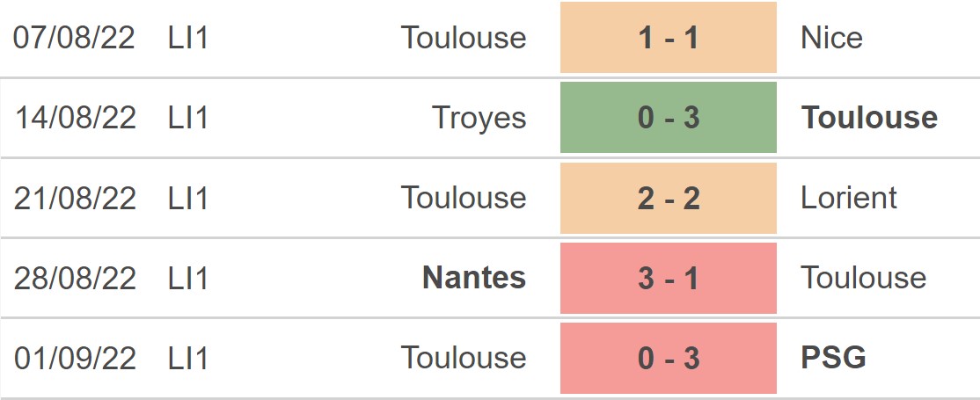Click the LI1 label in the 01/09/22 row
The height and width of the screenshot is (400, 980).
(188, 358)
